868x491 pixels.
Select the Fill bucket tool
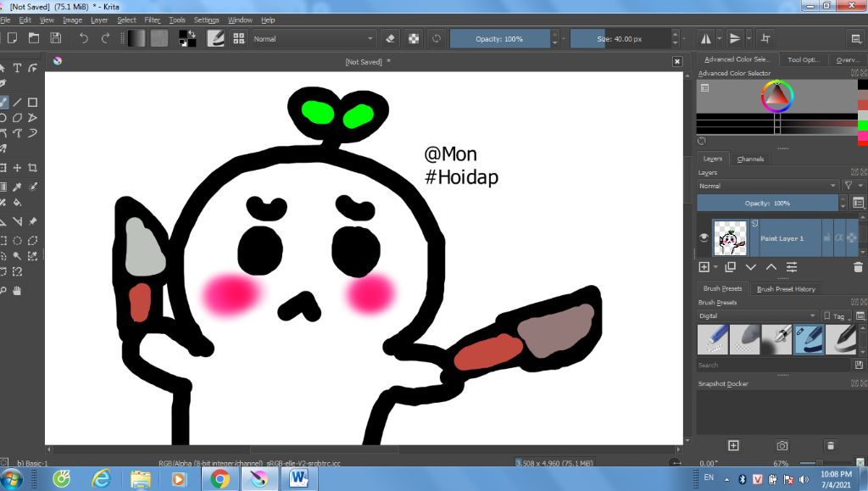coord(17,203)
